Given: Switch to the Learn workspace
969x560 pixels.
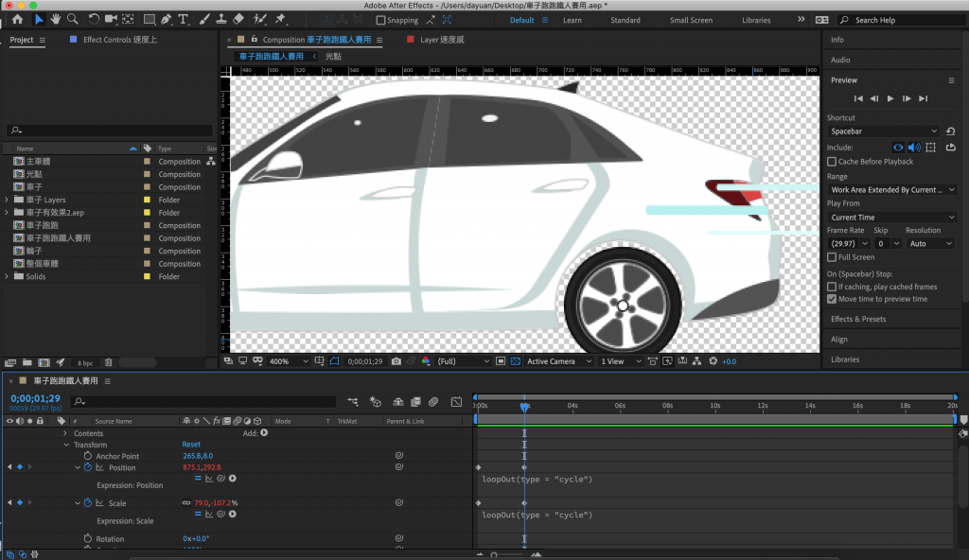Looking at the screenshot, I should pos(573,20).
